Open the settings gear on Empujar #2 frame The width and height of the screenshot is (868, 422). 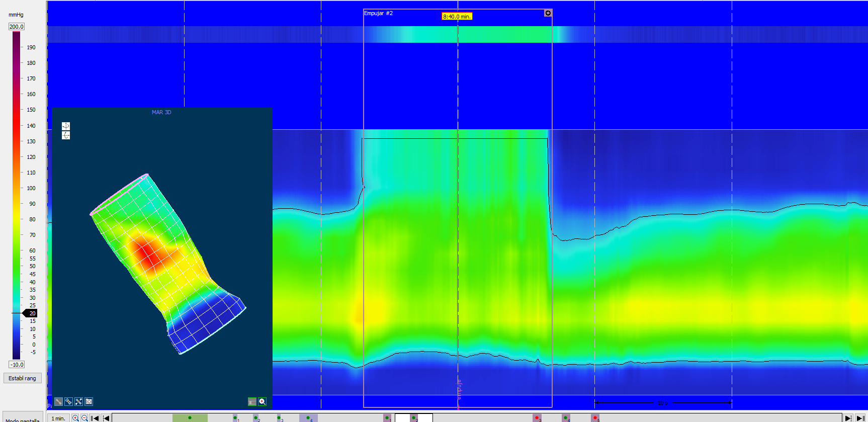point(548,13)
